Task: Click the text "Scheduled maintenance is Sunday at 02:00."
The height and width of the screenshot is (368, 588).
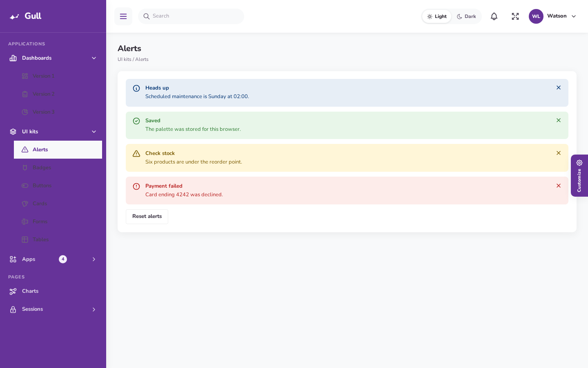Action: click(197, 96)
